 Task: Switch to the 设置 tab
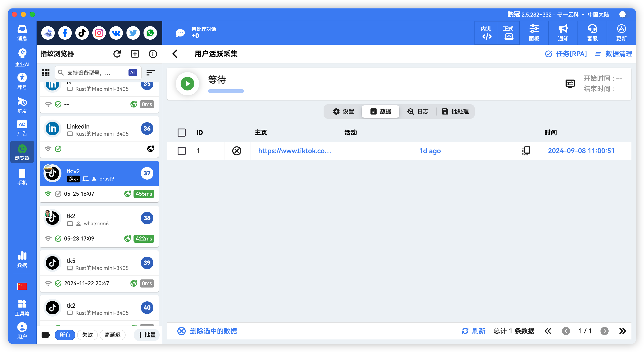click(x=344, y=112)
